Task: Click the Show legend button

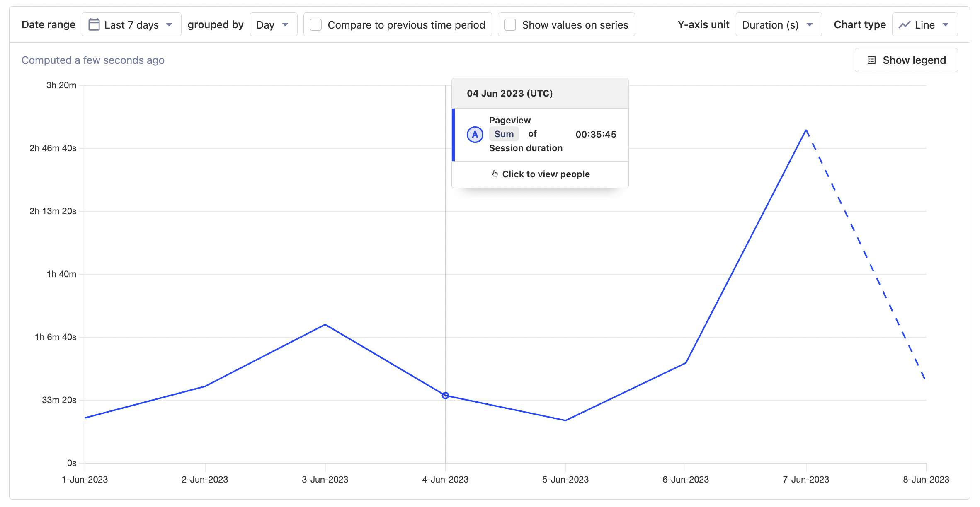Action: click(x=906, y=60)
